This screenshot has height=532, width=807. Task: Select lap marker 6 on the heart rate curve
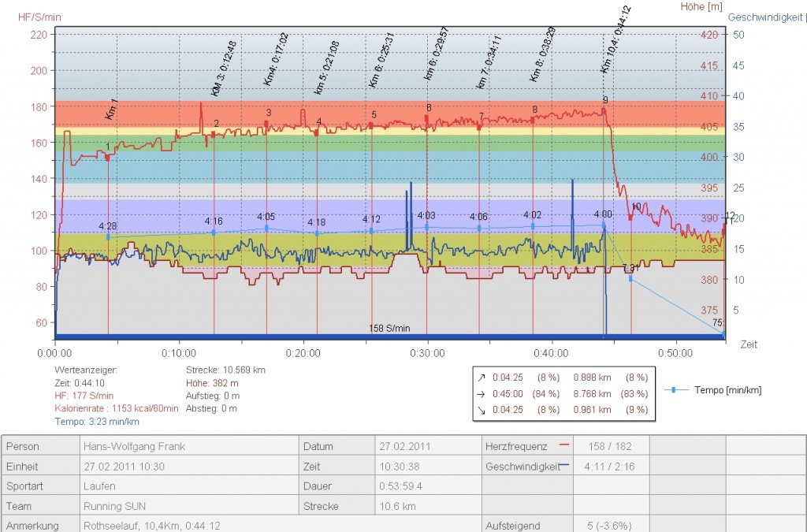428,117
